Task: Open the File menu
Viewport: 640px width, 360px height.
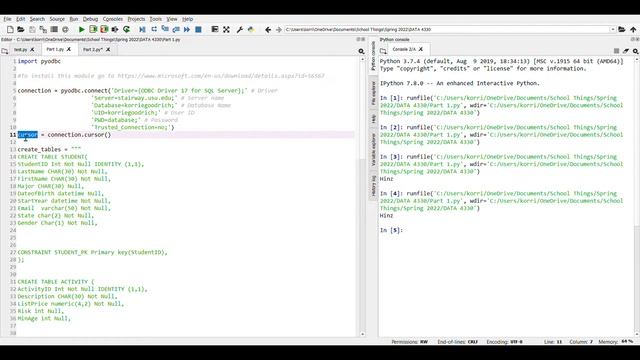Action: tap(7, 19)
